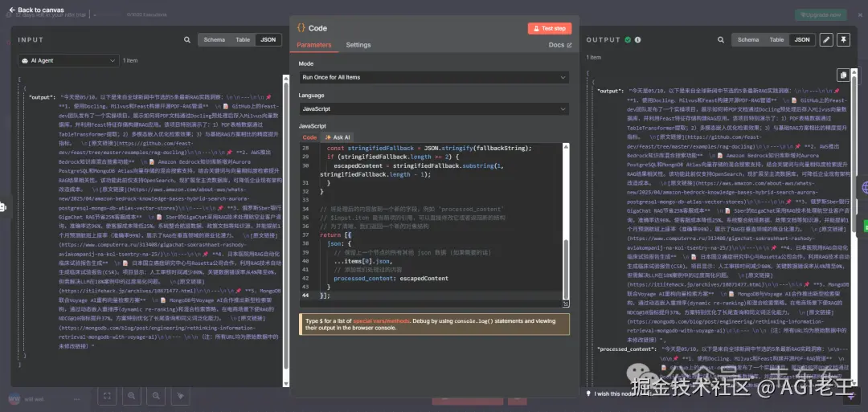The width and height of the screenshot is (868, 412).
Task: Click the user avatar at the bottom left
Action: point(14,398)
